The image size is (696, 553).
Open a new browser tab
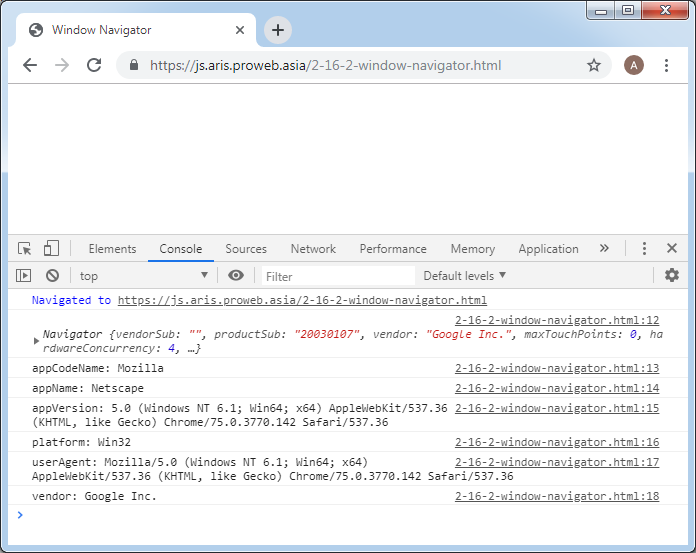click(x=278, y=30)
